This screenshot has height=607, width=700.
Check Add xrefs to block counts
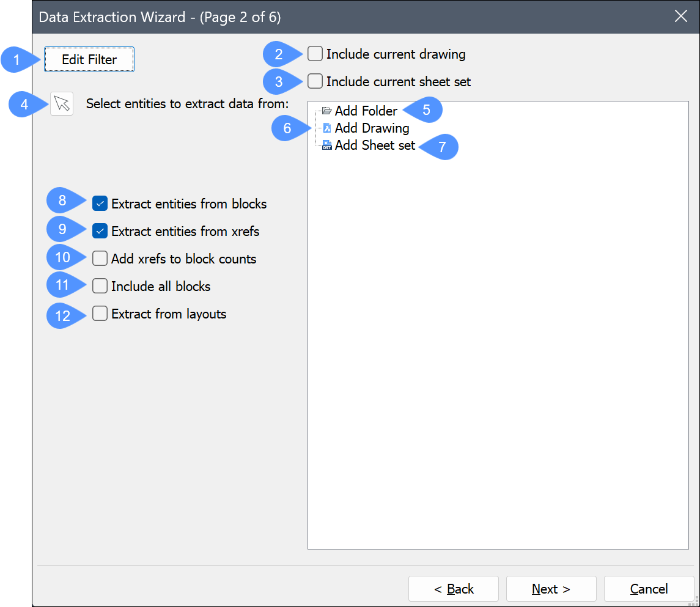point(100,259)
